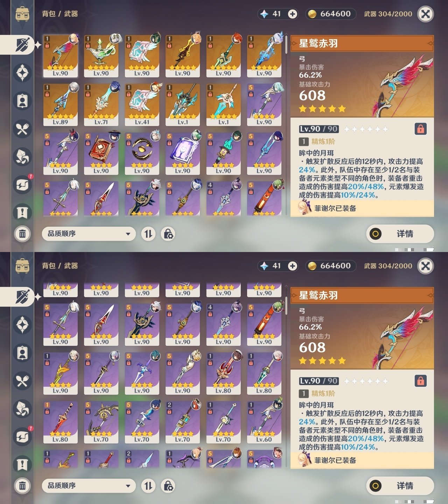Expand the 品质顺序 sort dropdown in the lower panel
Screen dimensions: 448x504
89,486
